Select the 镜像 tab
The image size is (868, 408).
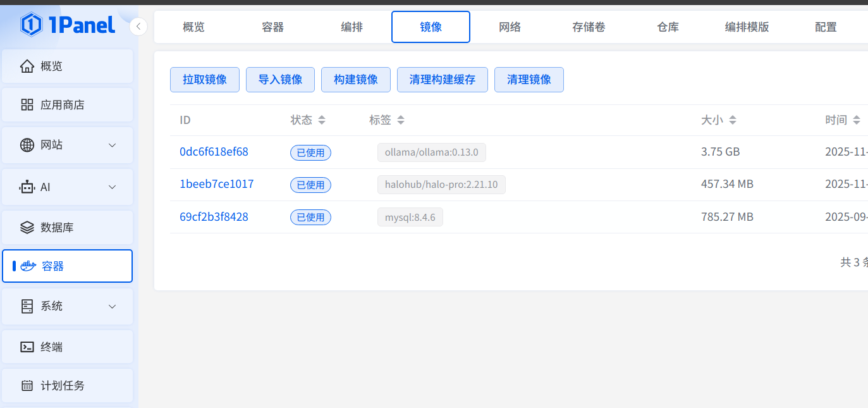[431, 27]
